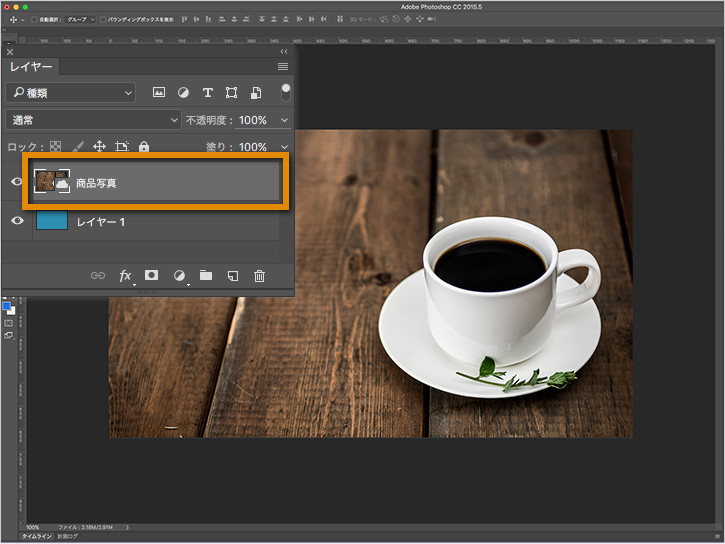Click the add layer mask icon
725x544 pixels.
151,275
